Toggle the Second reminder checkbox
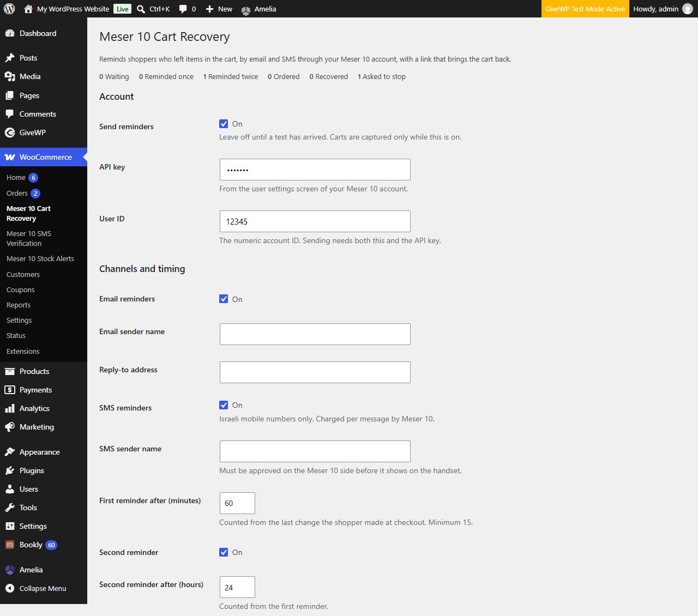This screenshot has height=616, width=698. pyautogui.click(x=224, y=552)
